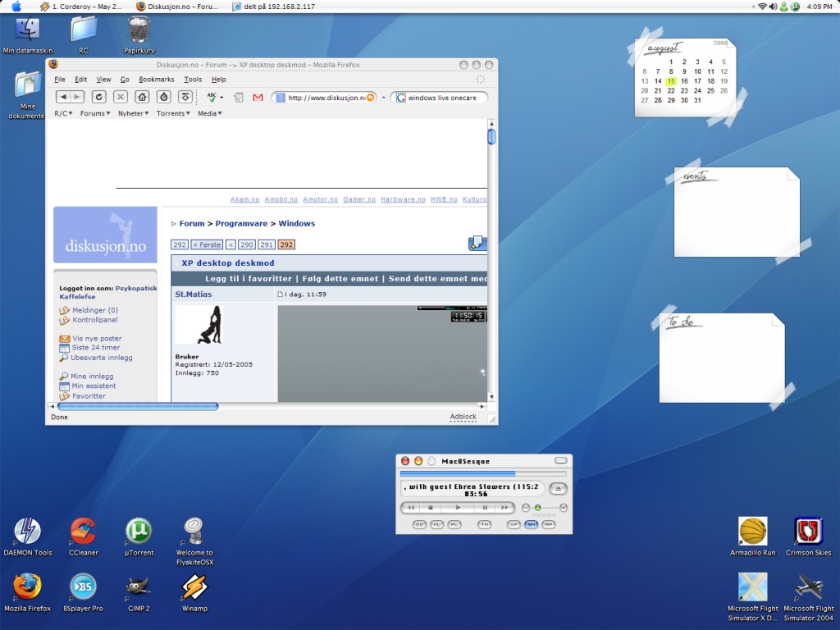Screen dimensions: 840x630
Task: Click the player's blue seek progress bar
Action: click(458, 473)
